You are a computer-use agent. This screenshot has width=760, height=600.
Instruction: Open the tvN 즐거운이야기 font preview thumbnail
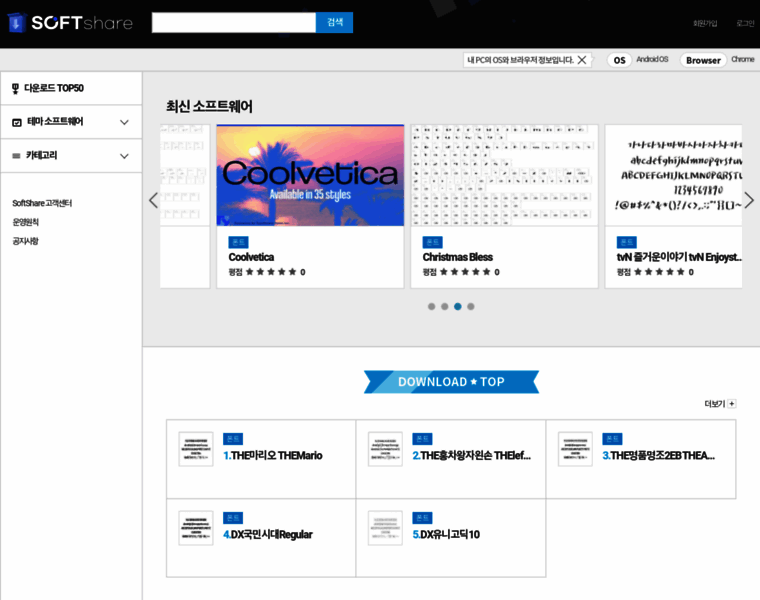pyautogui.click(x=674, y=175)
